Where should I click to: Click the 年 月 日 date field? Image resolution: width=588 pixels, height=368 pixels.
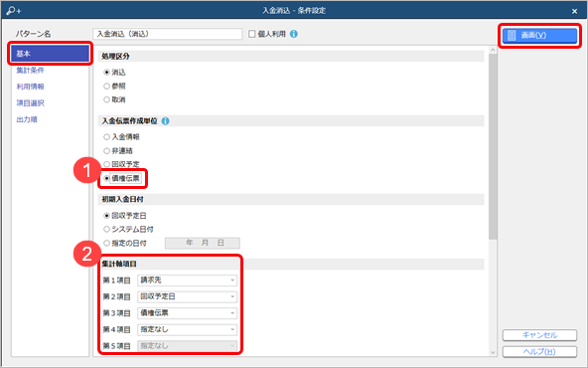203,243
